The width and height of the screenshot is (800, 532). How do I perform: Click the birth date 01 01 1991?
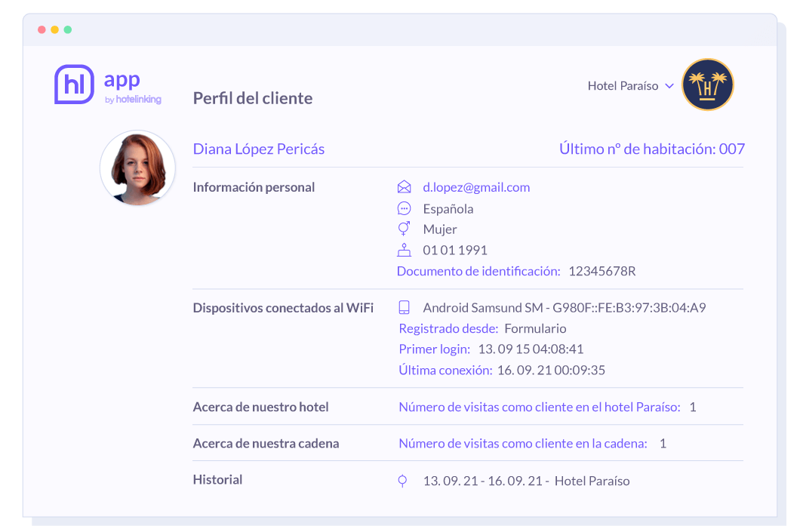click(x=455, y=250)
